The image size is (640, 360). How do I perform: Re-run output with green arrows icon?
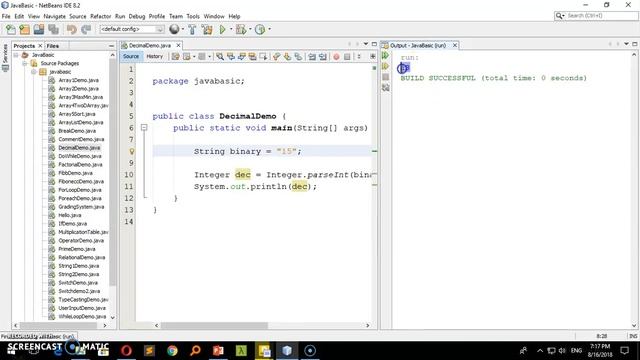click(385, 56)
